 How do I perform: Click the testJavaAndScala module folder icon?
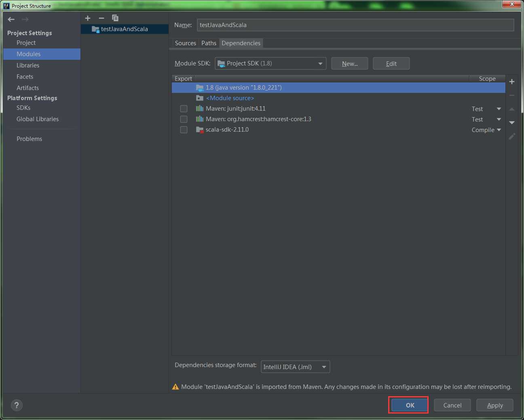coord(95,29)
